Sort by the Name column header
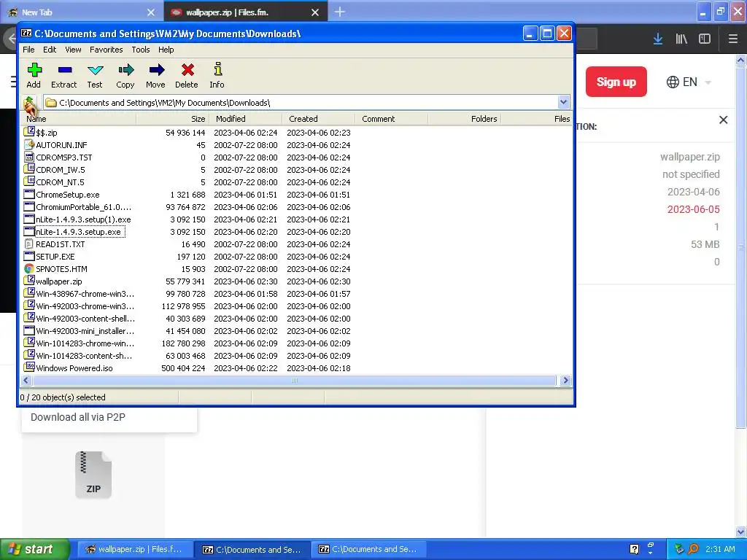747x560 pixels. (79, 119)
